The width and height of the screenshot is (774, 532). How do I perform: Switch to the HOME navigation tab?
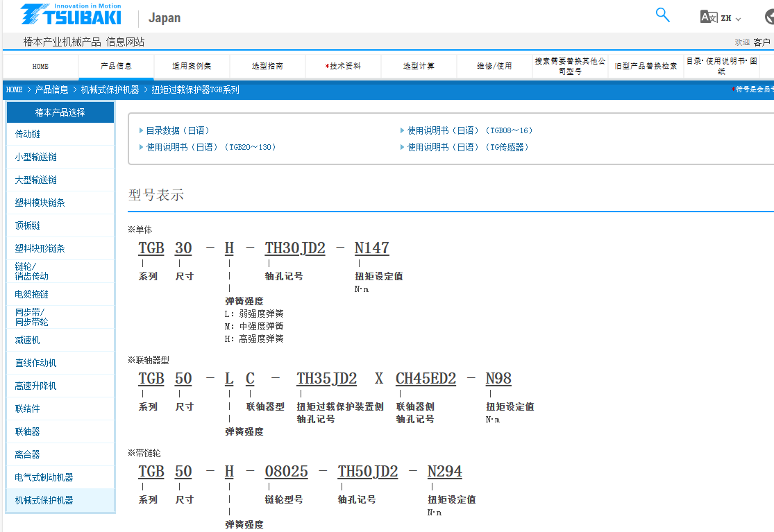[x=40, y=67]
